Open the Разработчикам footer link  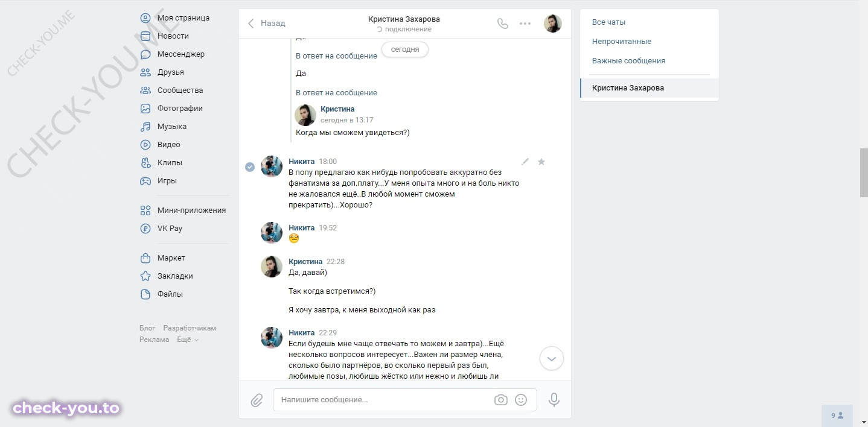(x=190, y=328)
